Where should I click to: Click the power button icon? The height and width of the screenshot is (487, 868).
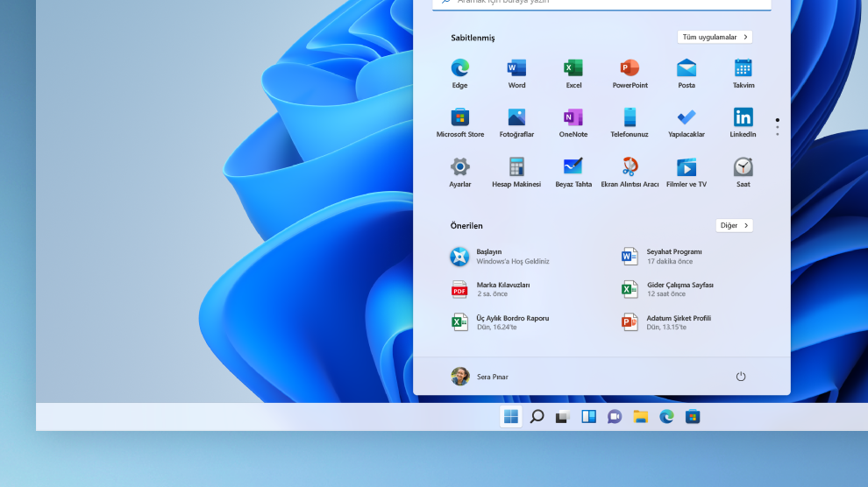tap(741, 377)
